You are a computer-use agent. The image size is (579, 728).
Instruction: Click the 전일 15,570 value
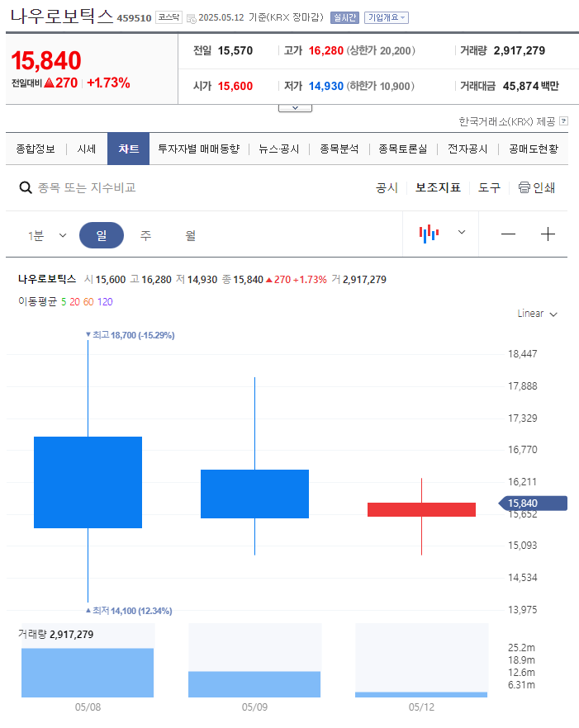235,50
